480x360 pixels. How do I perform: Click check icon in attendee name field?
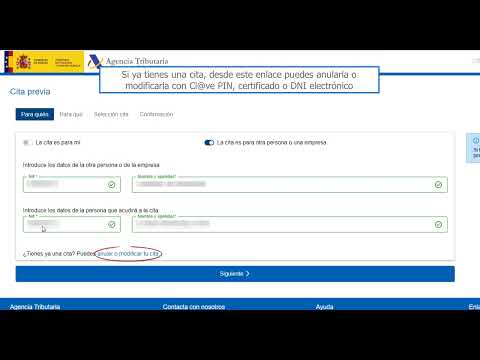pyautogui.click(x=438, y=225)
